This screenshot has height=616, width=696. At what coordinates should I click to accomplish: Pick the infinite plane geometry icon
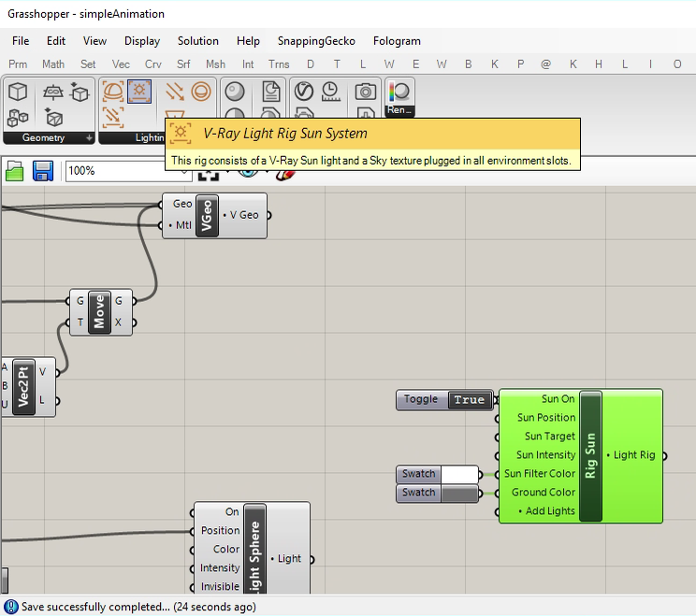(52, 92)
